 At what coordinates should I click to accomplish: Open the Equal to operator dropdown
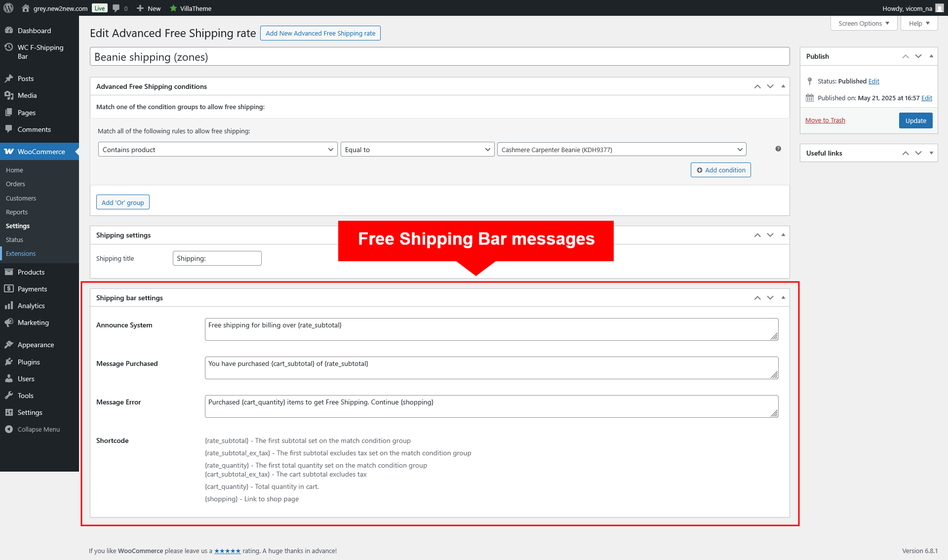417,150
